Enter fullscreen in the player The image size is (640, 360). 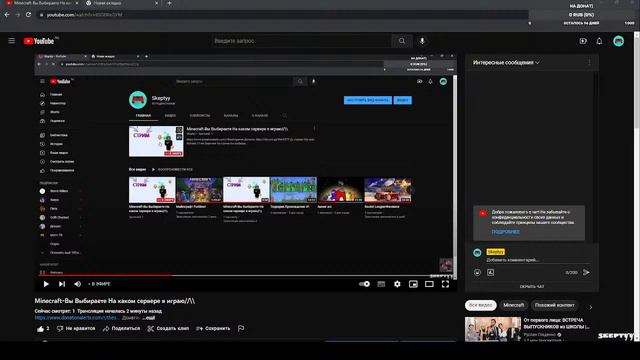pos(445,284)
